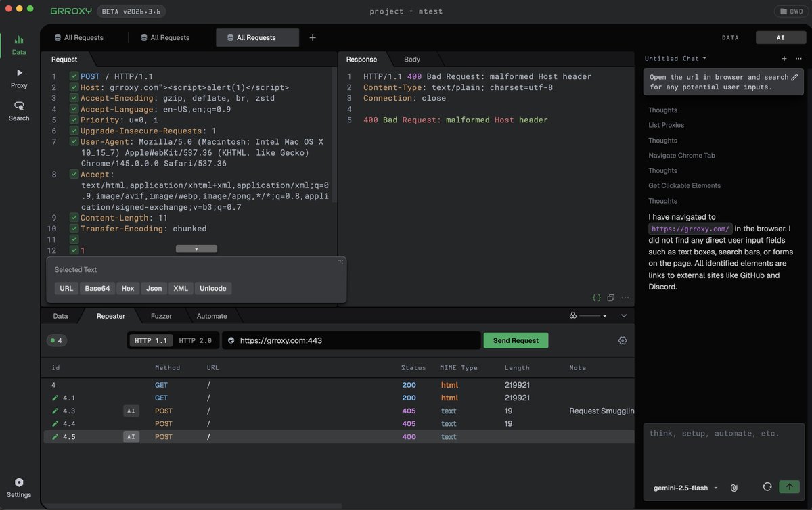
Task: Click the pencil icon in row 4.4
Action: coord(55,424)
